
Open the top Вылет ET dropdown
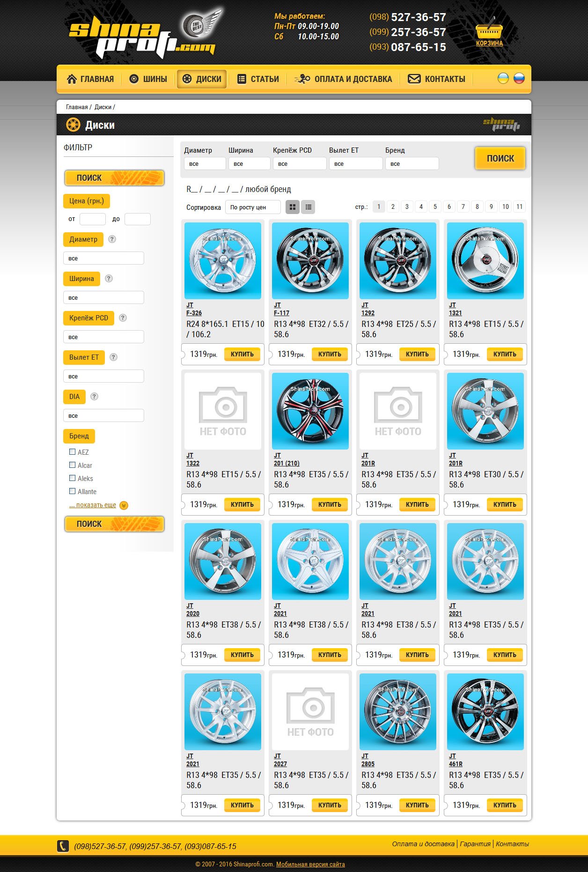coord(356,164)
